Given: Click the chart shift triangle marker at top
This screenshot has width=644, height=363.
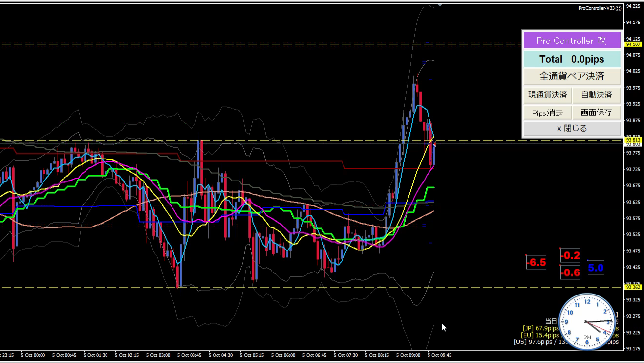Looking at the screenshot, I should tap(440, 5).
